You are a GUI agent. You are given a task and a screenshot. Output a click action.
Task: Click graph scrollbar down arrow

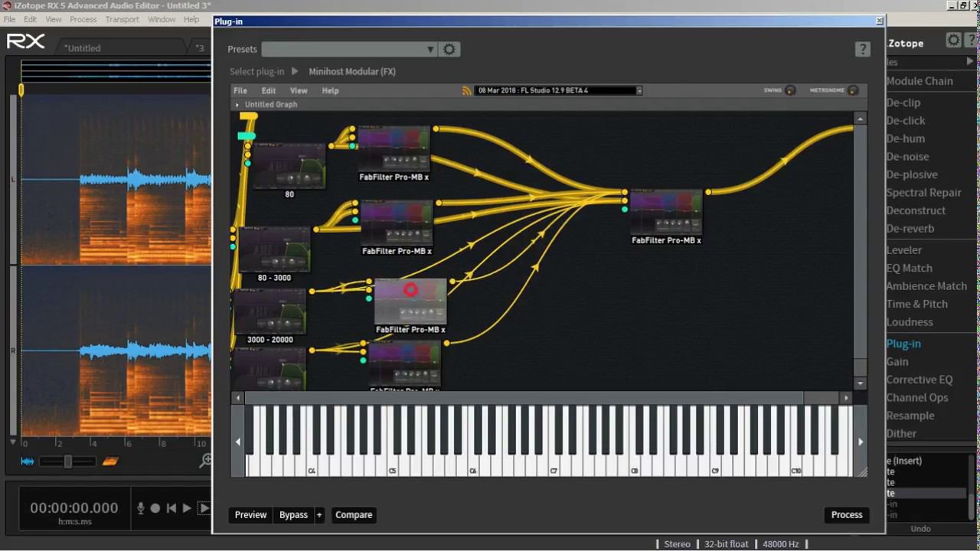coord(861,383)
